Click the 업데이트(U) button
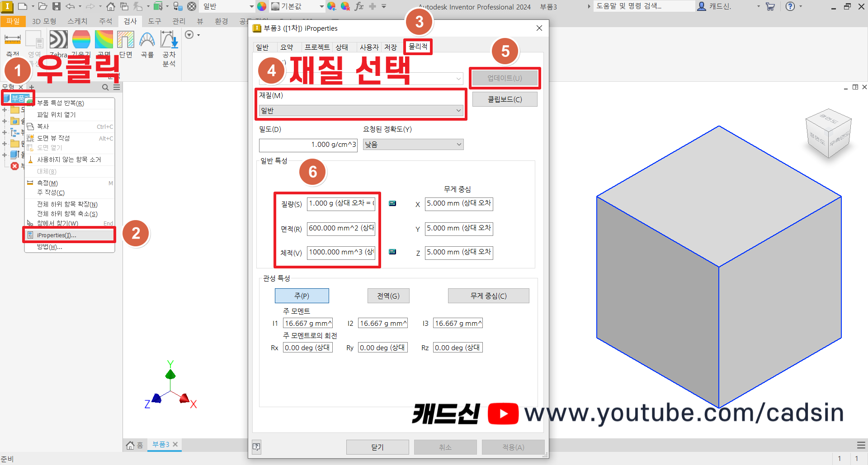The height and width of the screenshot is (465, 868). 505,78
